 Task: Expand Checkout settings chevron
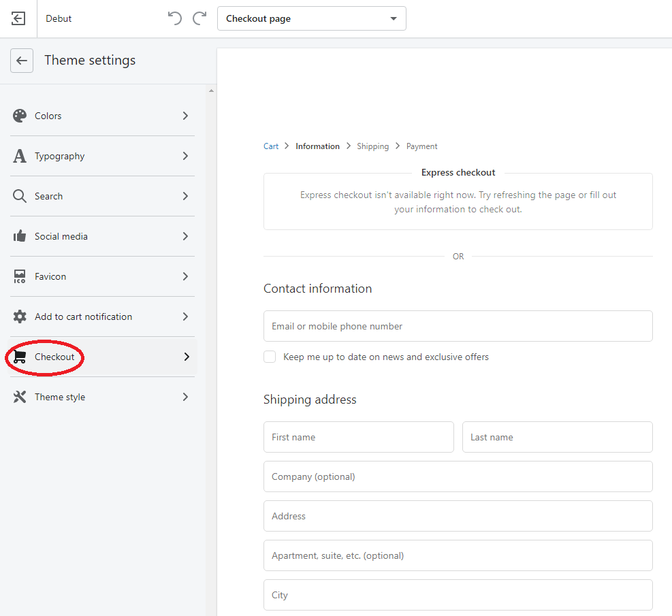coord(187,357)
